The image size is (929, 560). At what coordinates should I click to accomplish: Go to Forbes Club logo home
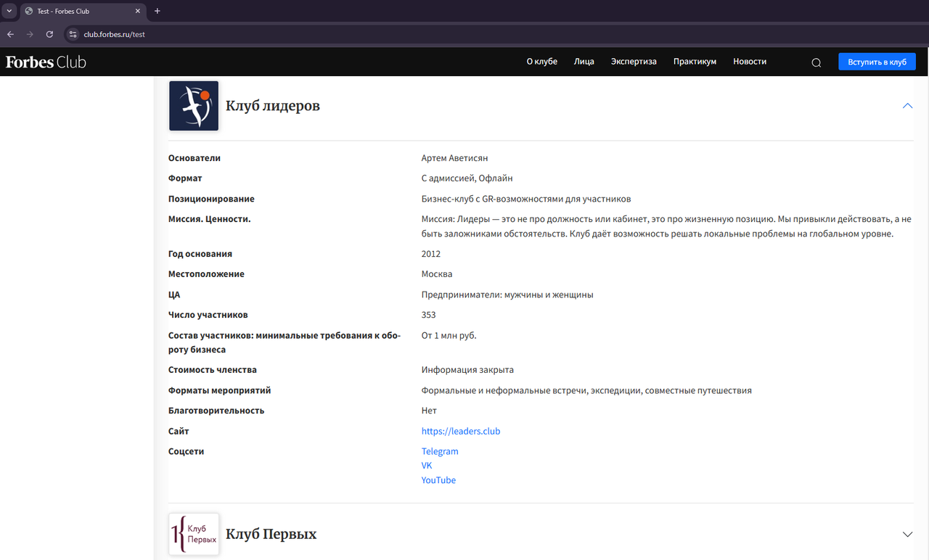point(46,62)
